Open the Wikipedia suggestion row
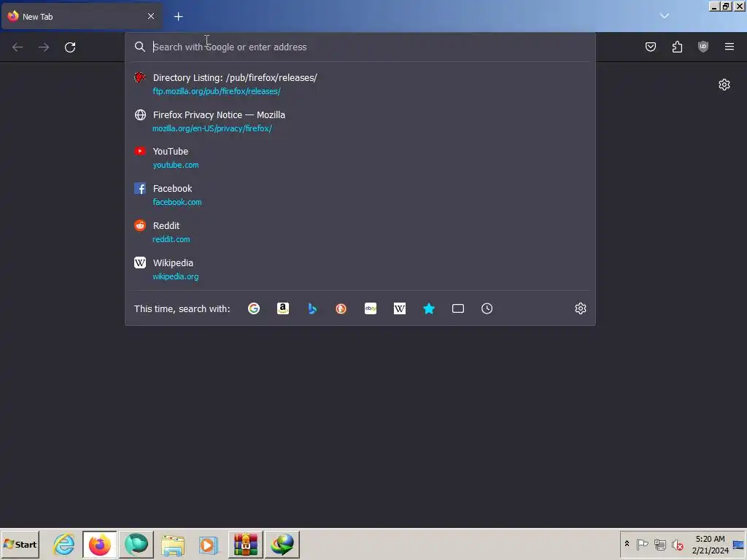Screen dimensions: 747x560 360,269
